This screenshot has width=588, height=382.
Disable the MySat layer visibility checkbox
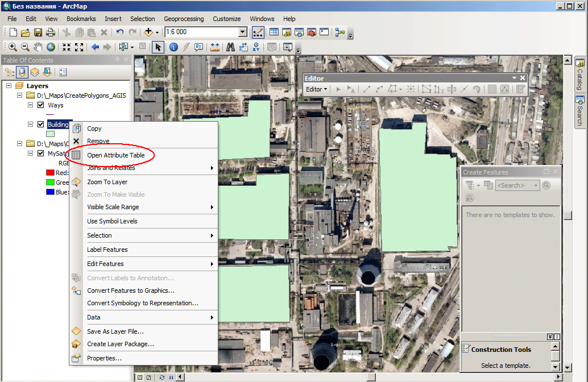(x=41, y=153)
